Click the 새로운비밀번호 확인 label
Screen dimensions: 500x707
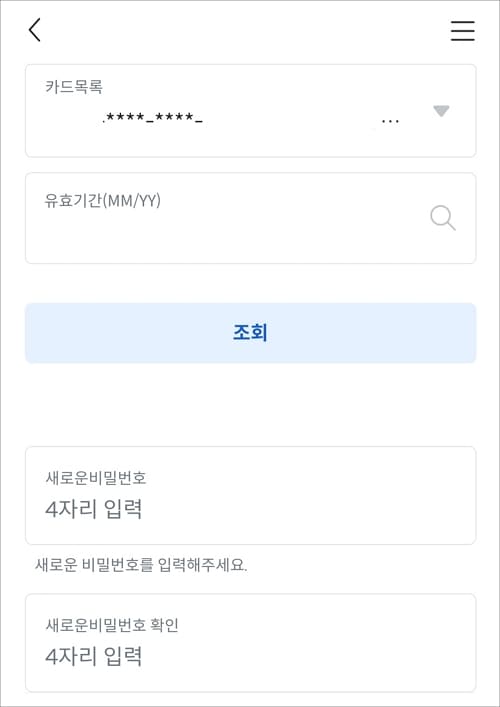click(x=112, y=625)
